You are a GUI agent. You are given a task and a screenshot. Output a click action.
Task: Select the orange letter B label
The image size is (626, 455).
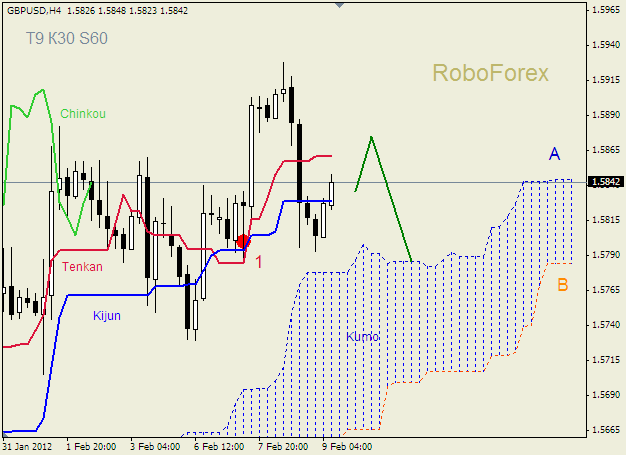[x=563, y=285]
